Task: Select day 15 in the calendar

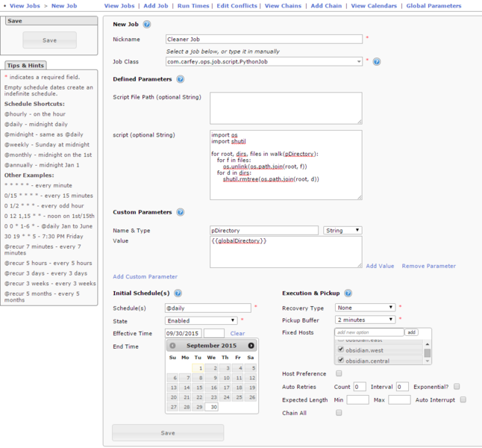Action: [x=198, y=388]
